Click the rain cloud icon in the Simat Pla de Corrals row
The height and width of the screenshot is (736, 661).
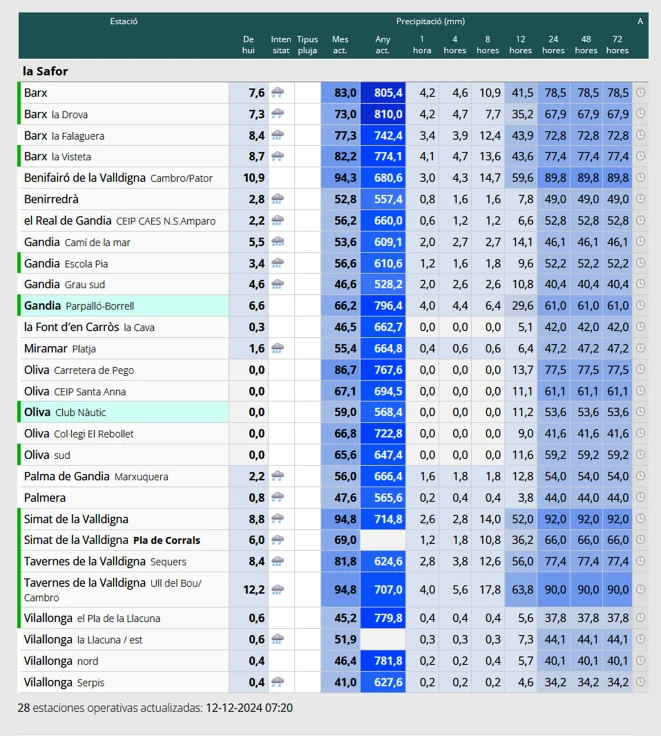coord(278,540)
